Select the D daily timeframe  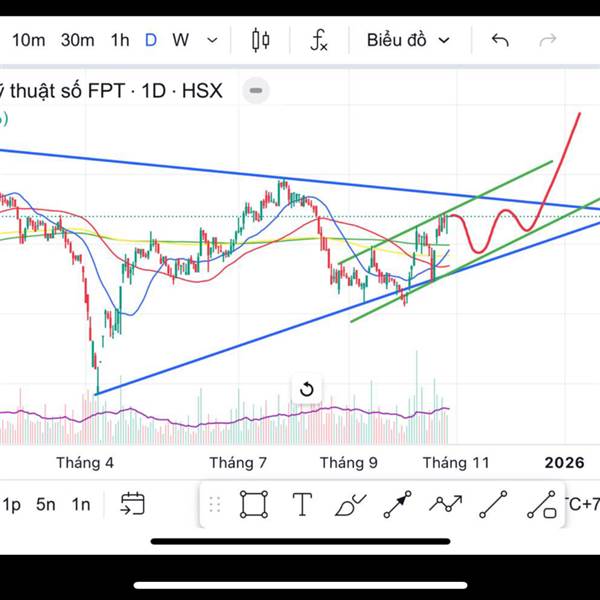(x=151, y=40)
